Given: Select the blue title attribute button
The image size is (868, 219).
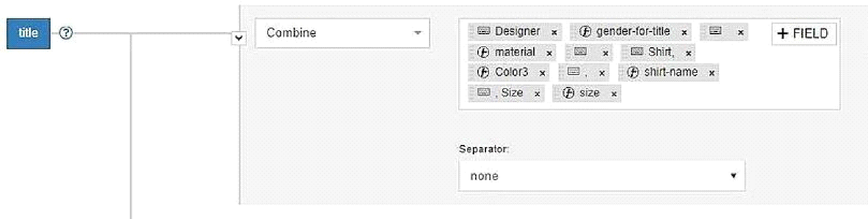Looking at the screenshot, I should 28,33.
